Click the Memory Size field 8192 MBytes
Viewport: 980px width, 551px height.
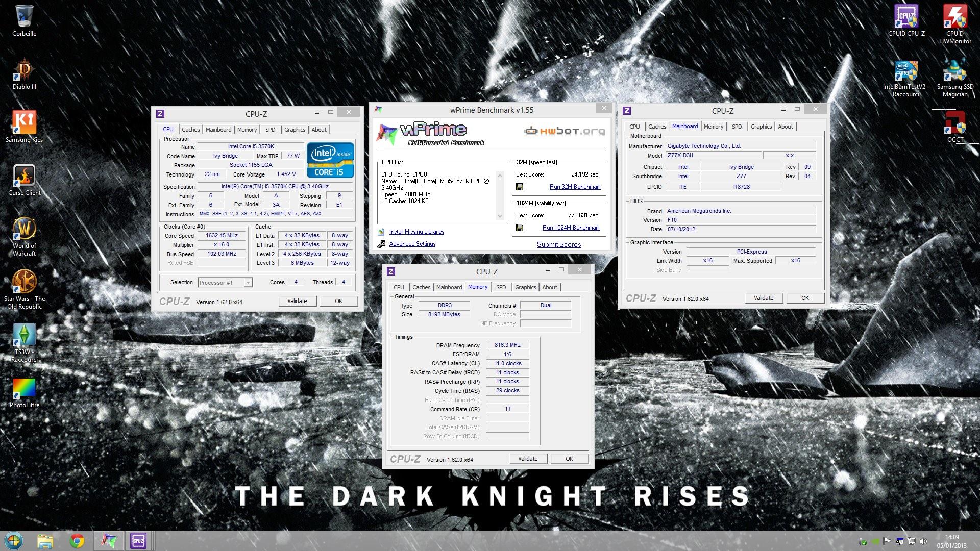click(444, 315)
